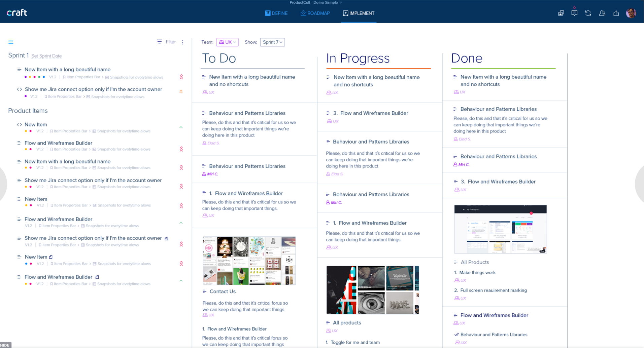
Task: Switch to the ROADMAP tab
Action: (315, 13)
